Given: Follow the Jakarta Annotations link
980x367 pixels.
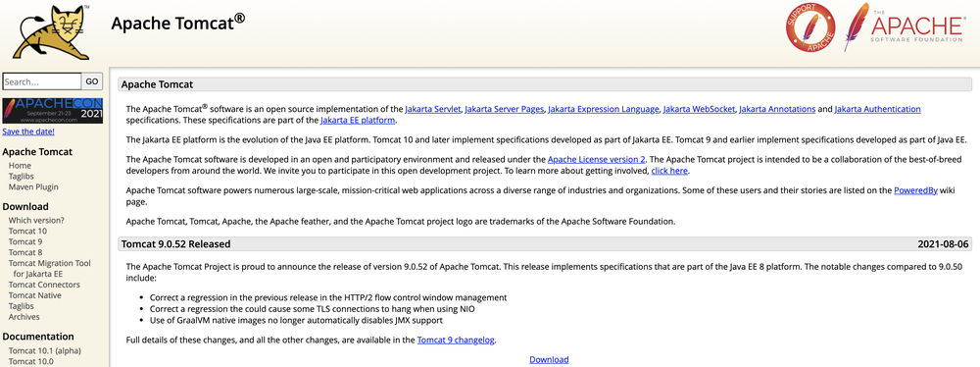Looking at the screenshot, I should click(777, 109).
